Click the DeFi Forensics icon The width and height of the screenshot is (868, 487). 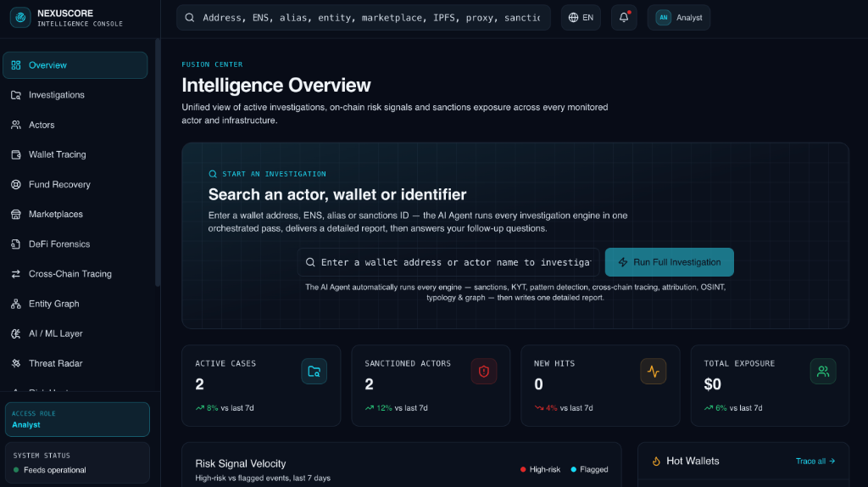coord(16,244)
